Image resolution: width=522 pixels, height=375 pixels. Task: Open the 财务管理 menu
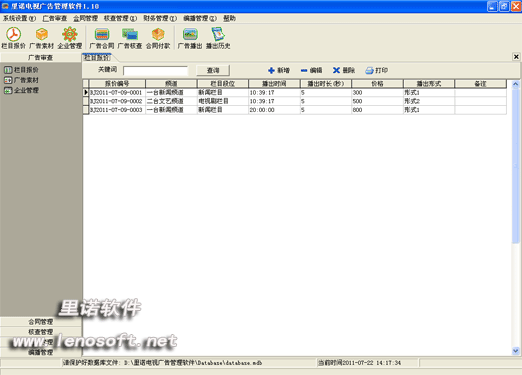[160, 18]
